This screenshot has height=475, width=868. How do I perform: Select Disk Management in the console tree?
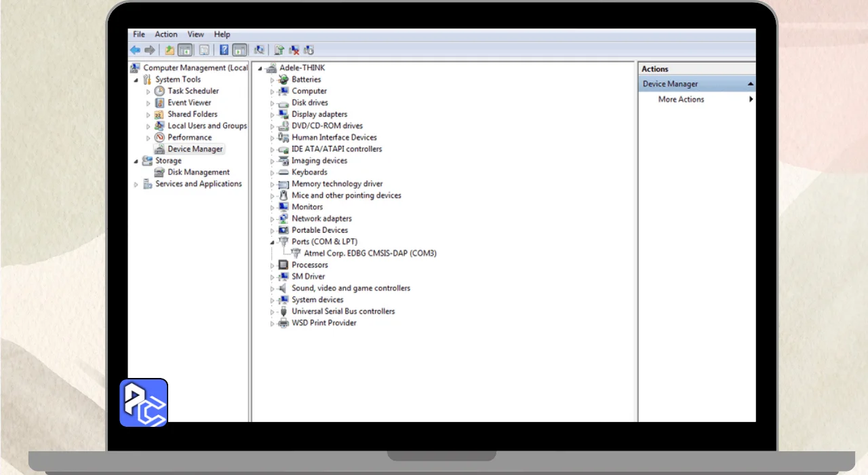(x=198, y=172)
